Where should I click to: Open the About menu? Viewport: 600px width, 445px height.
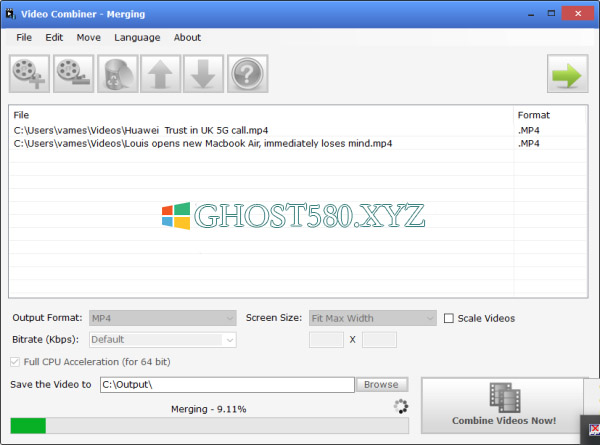tap(187, 37)
